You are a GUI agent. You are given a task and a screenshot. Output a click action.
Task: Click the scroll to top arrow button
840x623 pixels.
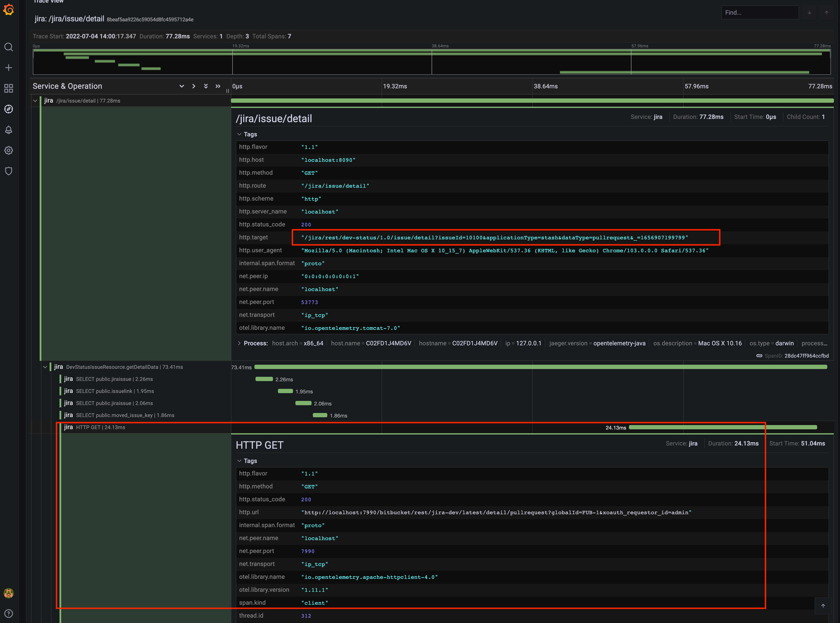[823, 606]
